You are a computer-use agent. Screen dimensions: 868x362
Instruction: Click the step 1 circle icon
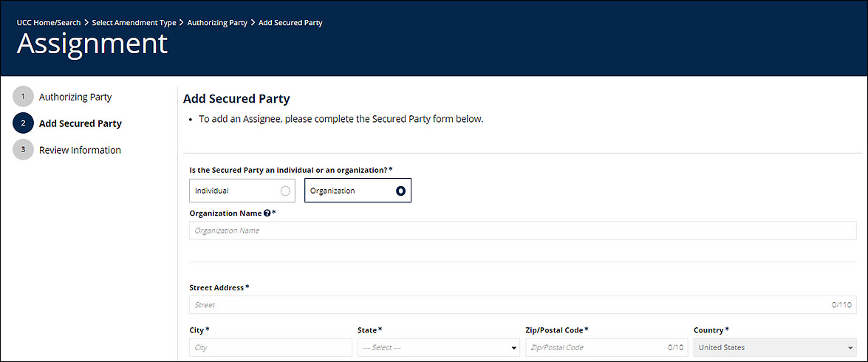[23, 97]
